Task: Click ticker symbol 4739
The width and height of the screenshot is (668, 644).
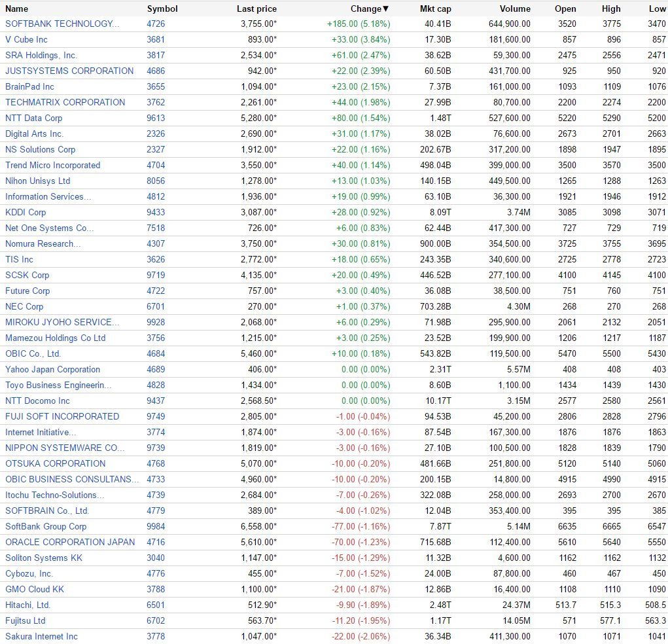Action: pos(156,495)
